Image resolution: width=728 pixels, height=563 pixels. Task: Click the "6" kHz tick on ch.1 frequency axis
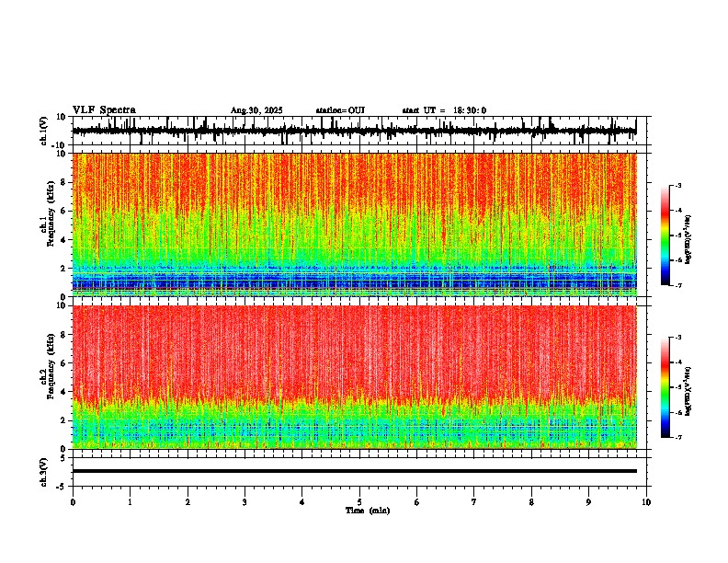(x=64, y=212)
